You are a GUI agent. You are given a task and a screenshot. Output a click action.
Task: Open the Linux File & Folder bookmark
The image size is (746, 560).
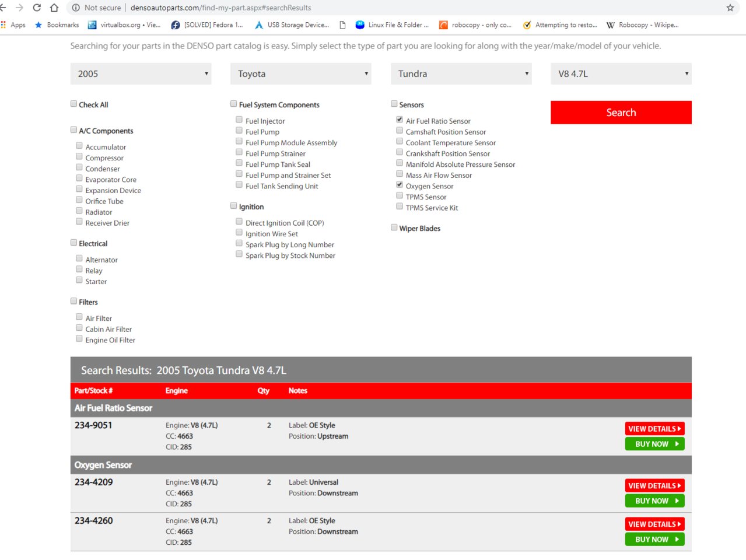click(x=392, y=25)
